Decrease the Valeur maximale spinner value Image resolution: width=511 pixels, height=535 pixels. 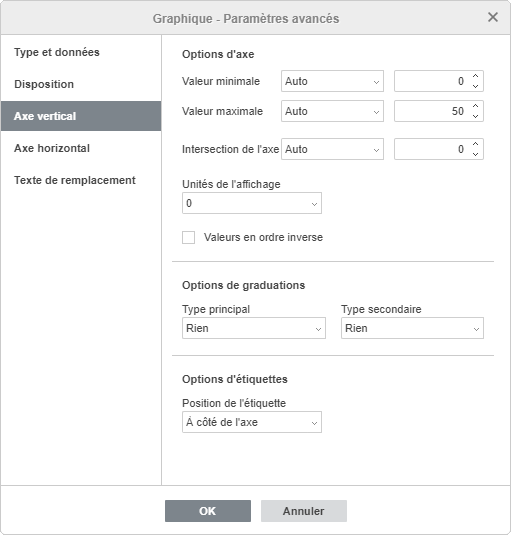pyautogui.click(x=476, y=116)
